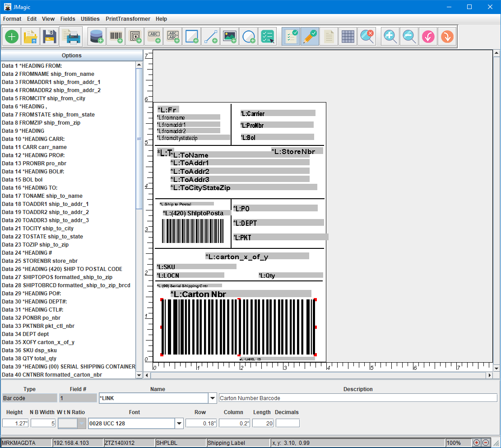Click the green plus New format icon

tap(12, 37)
